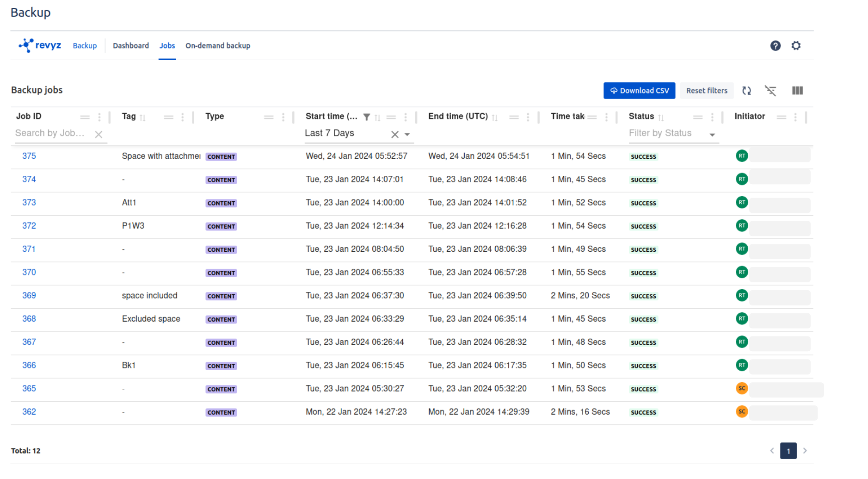Click the CONTENT badge for job 369
This screenshot has height=479, width=868.
tap(221, 296)
